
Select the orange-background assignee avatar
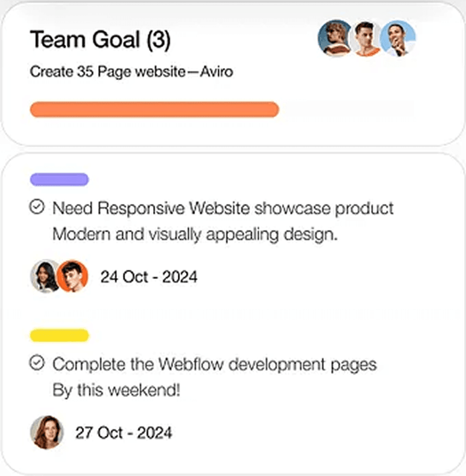coord(72,276)
